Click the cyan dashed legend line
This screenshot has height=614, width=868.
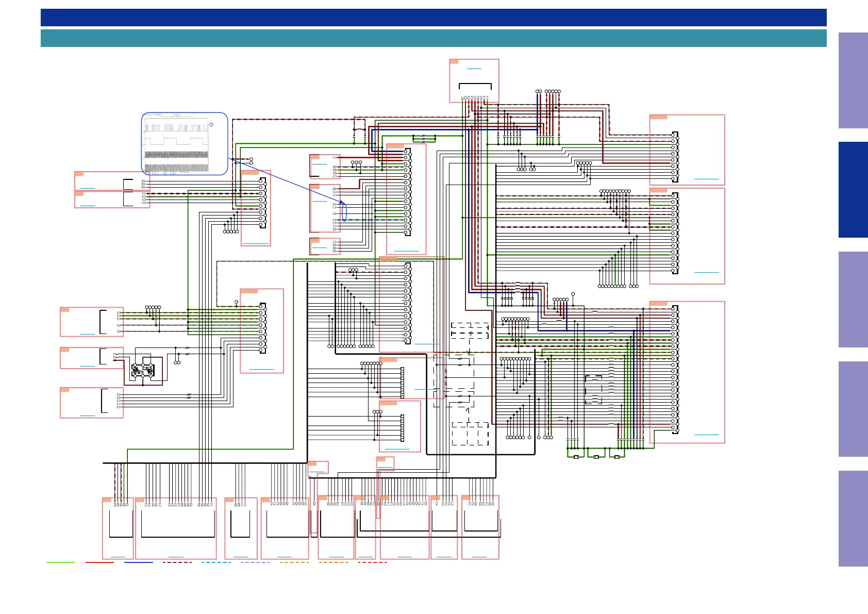pos(216,562)
